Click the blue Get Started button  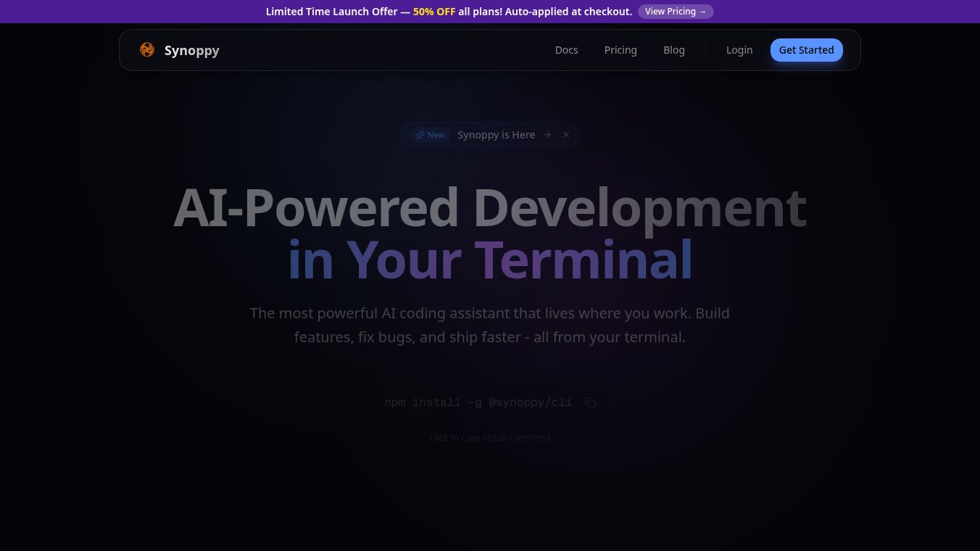[x=806, y=50]
